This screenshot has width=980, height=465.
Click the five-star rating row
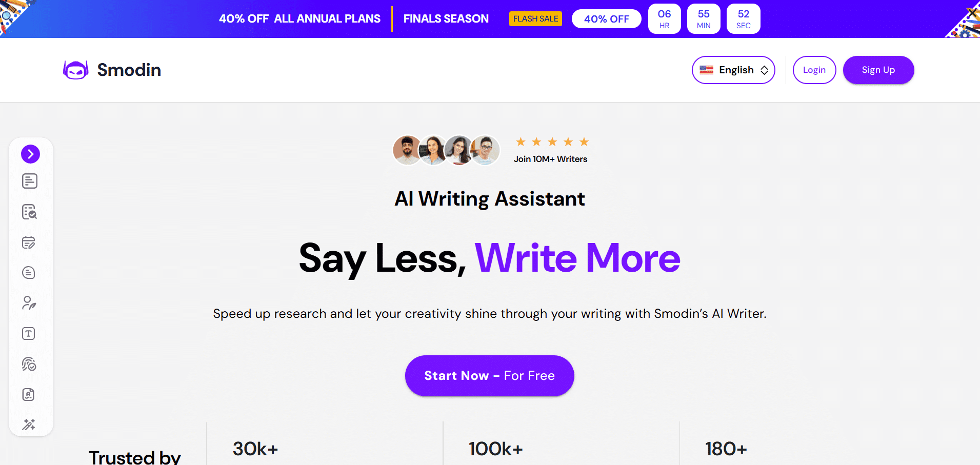coord(552,142)
